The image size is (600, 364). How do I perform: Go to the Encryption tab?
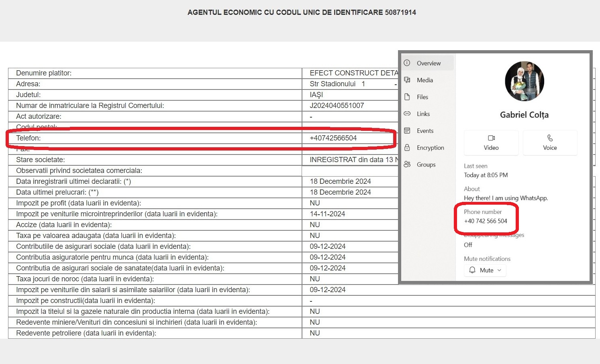428,147
